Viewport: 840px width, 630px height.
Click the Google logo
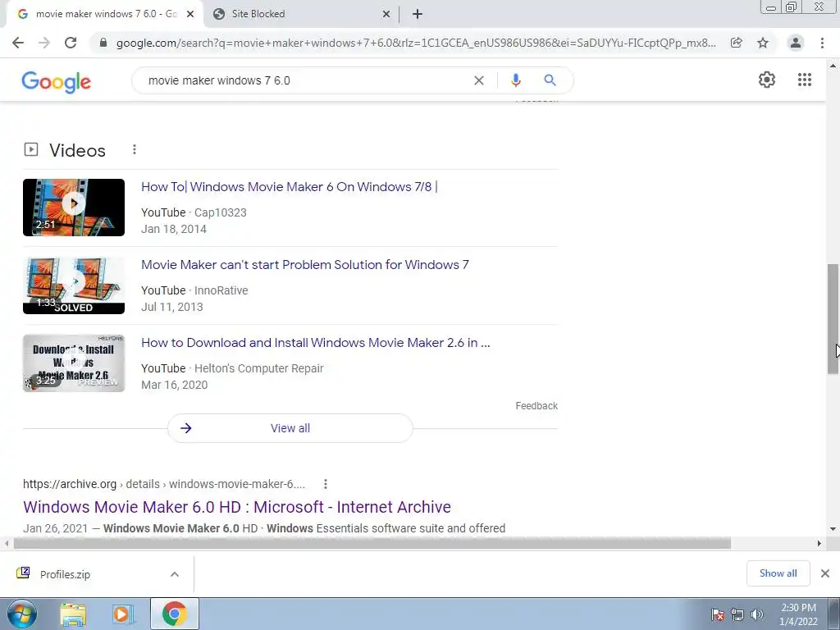[57, 81]
